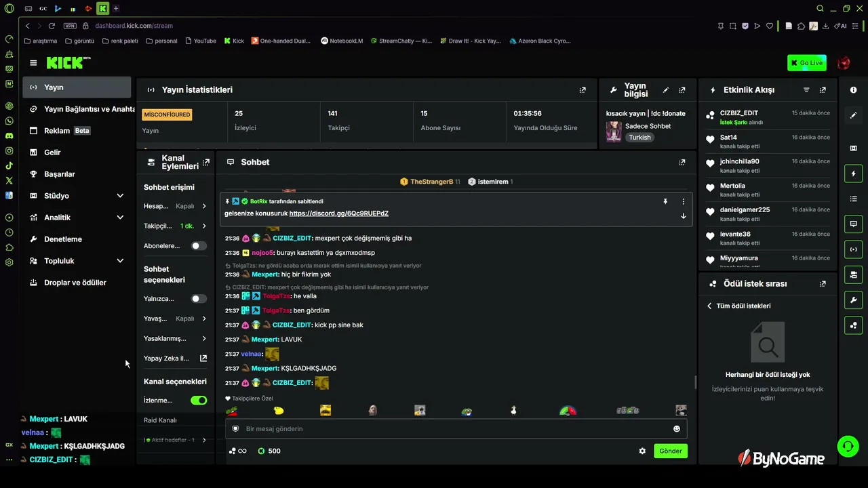
Task: Click the chat message input field
Action: 456,429
